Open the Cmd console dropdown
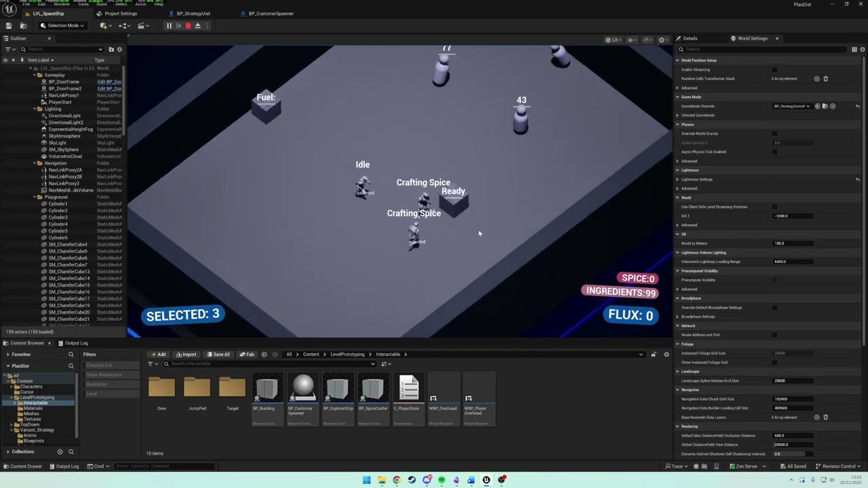 (x=99, y=466)
